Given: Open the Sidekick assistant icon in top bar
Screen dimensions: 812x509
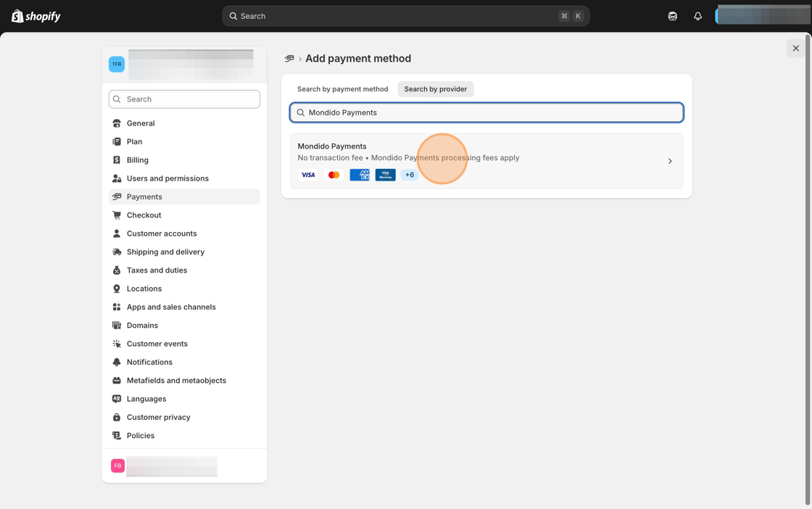Looking at the screenshot, I should tap(672, 16).
